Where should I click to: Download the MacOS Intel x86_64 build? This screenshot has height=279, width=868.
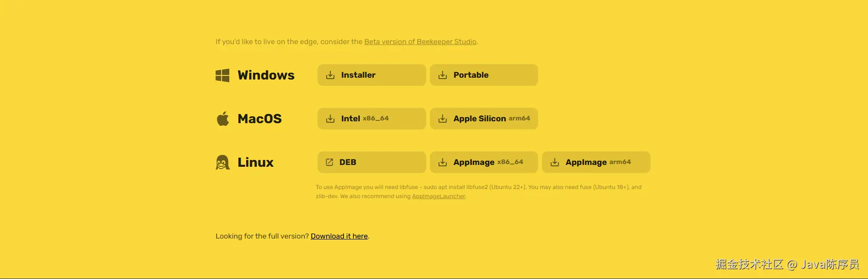pyautogui.click(x=372, y=119)
